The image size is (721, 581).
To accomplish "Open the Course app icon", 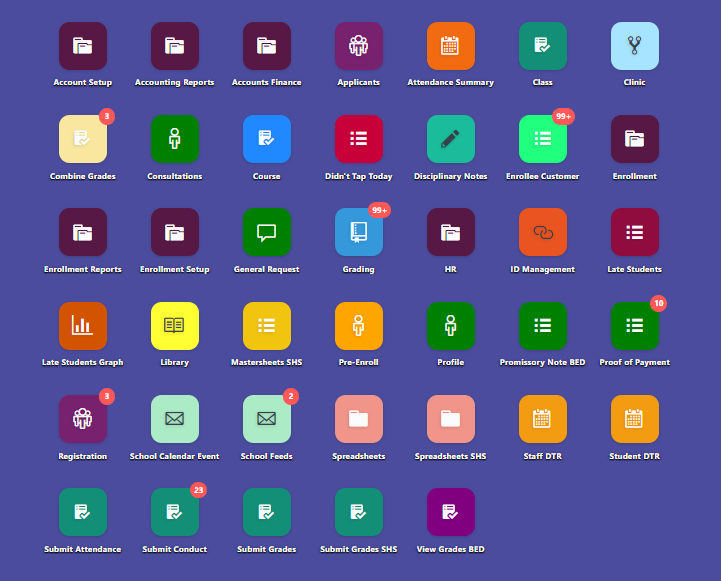I will click(267, 139).
